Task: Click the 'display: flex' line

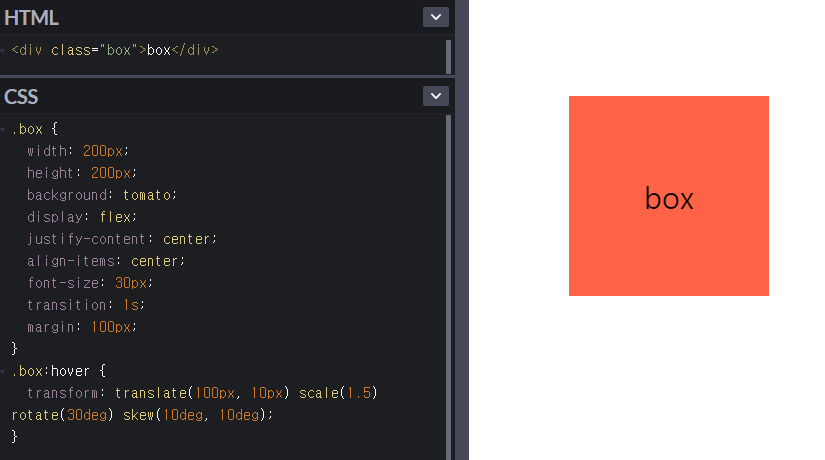Action: pyautogui.click(x=82, y=217)
